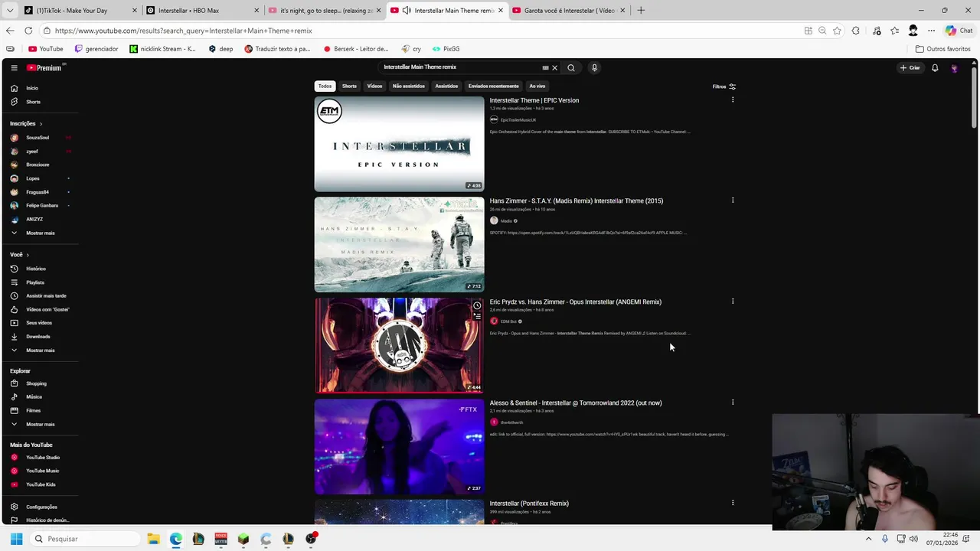Open Seus vídeos in sidebar
Screen dimensions: 980x551
click(39, 323)
